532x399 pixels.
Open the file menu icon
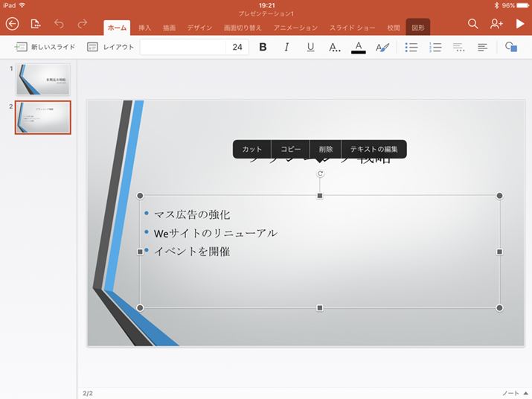(x=35, y=24)
